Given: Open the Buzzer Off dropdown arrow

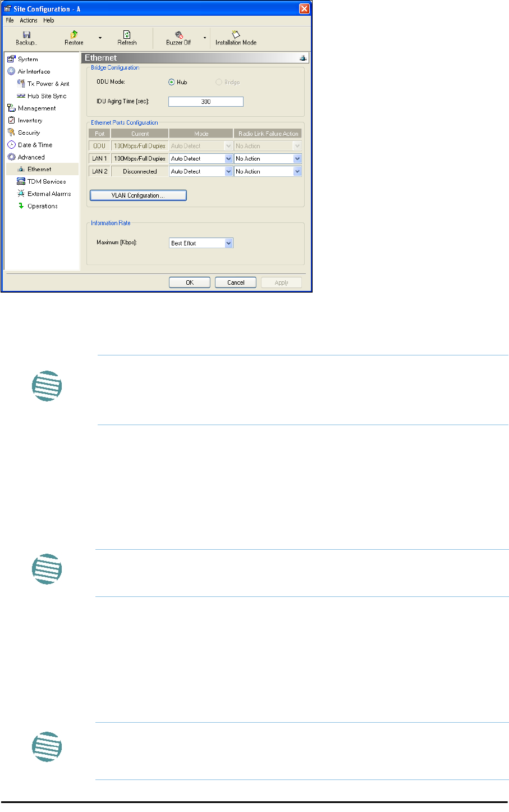Looking at the screenshot, I should tap(205, 38).
